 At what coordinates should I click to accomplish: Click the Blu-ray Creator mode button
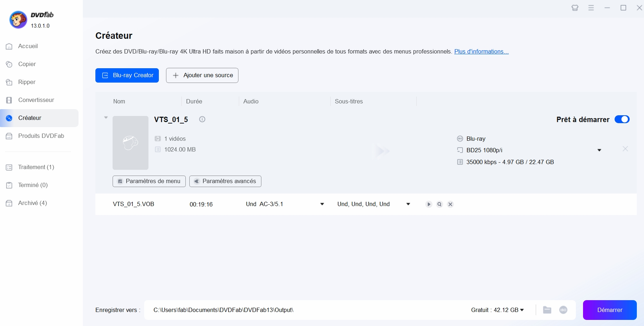[127, 75]
